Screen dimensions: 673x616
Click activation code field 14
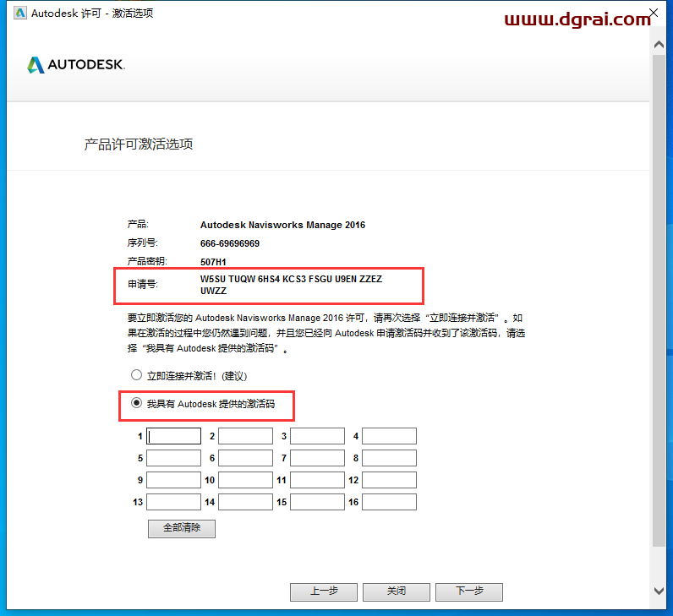(x=245, y=502)
